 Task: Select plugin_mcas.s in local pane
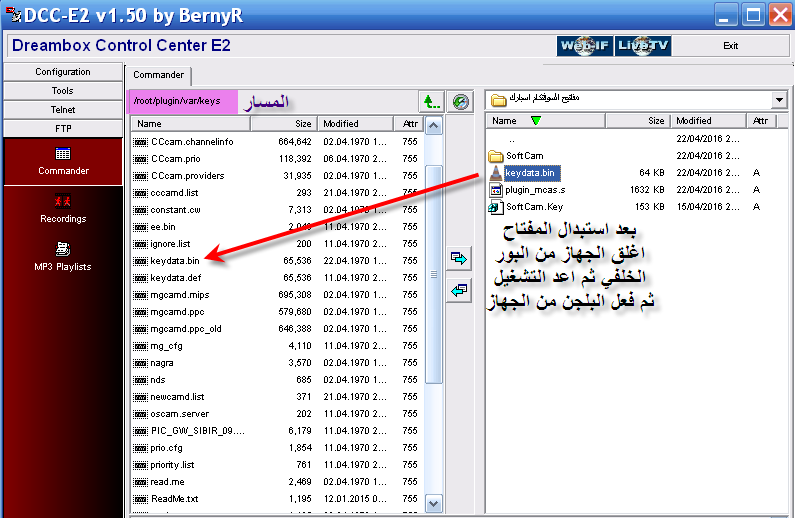(x=535, y=190)
